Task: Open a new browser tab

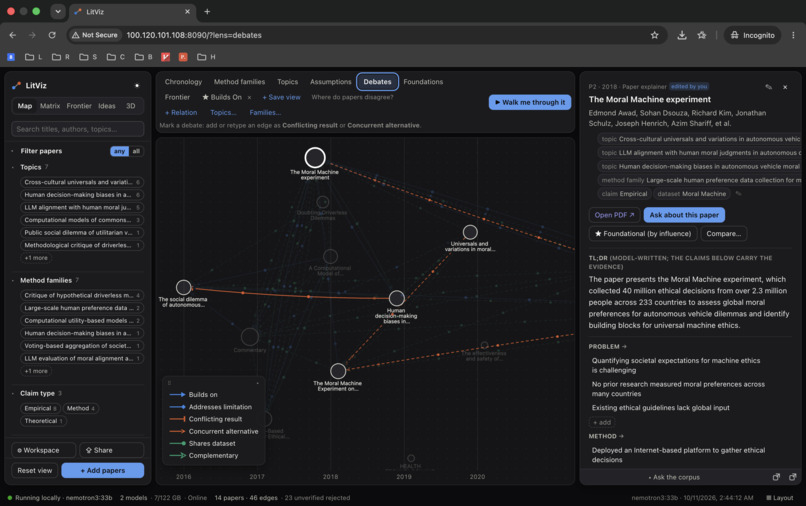Action: (x=207, y=11)
